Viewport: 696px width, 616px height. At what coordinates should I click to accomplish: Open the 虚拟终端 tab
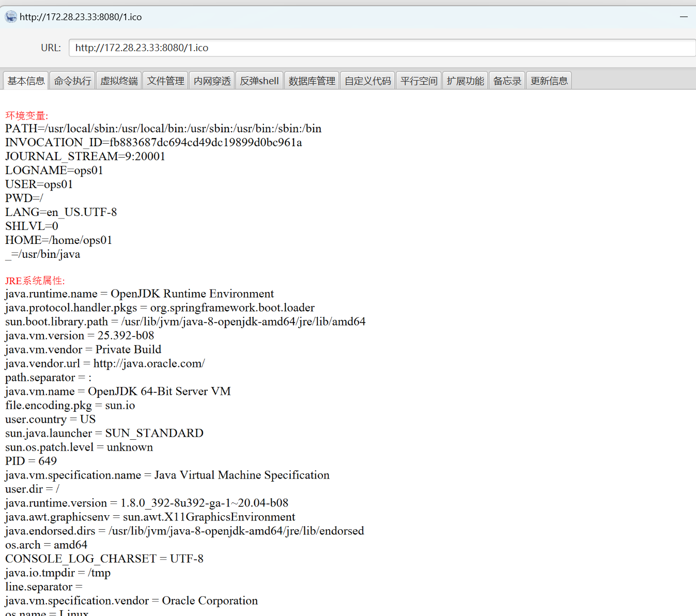[119, 81]
